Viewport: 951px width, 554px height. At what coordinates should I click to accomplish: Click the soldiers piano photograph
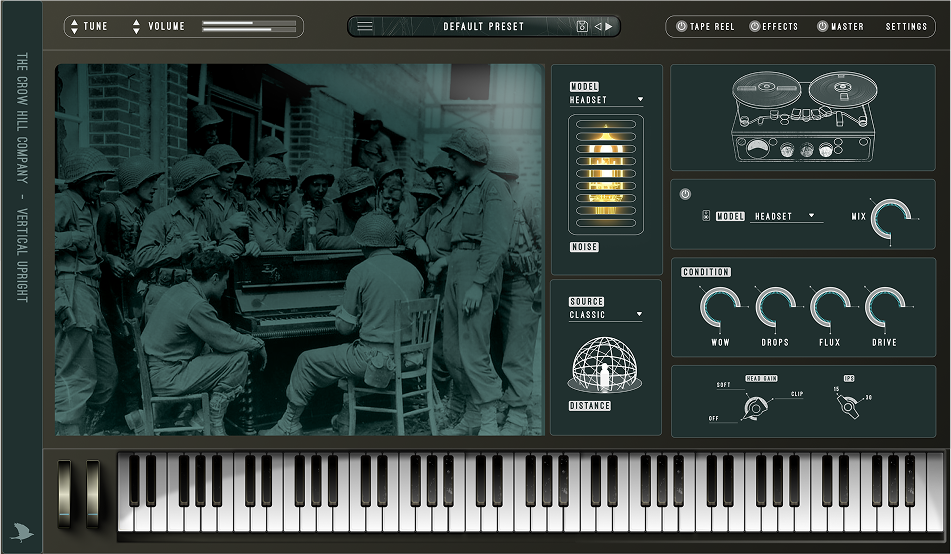pyautogui.click(x=300, y=249)
